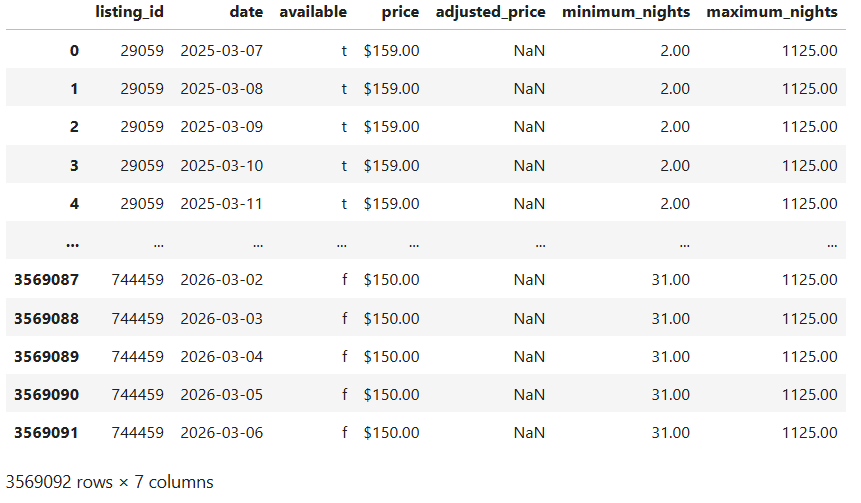Click maximum_nights 1125.00 in row 3
This screenshot has width=861, height=503.
tap(810, 165)
